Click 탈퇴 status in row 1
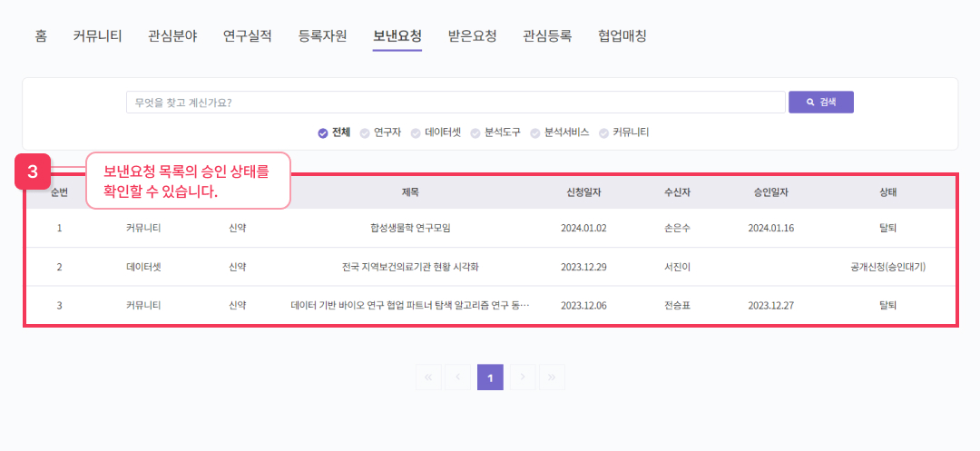 point(887,228)
